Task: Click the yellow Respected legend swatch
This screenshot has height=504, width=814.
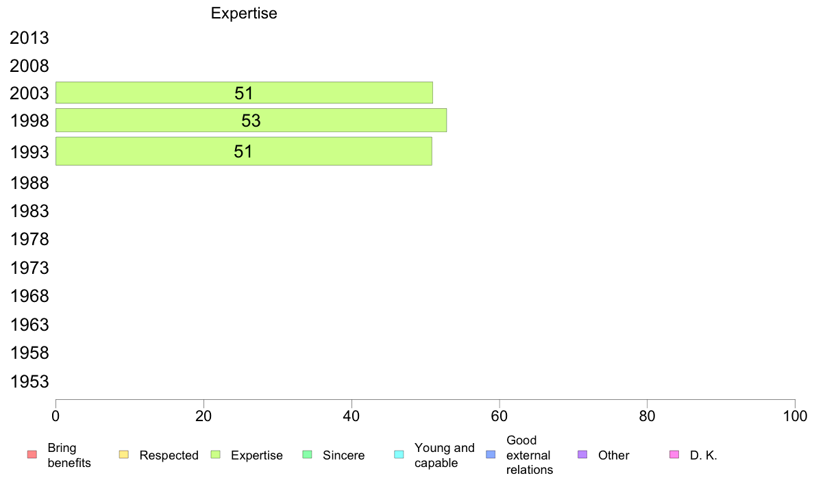Action: [x=123, y=455]
